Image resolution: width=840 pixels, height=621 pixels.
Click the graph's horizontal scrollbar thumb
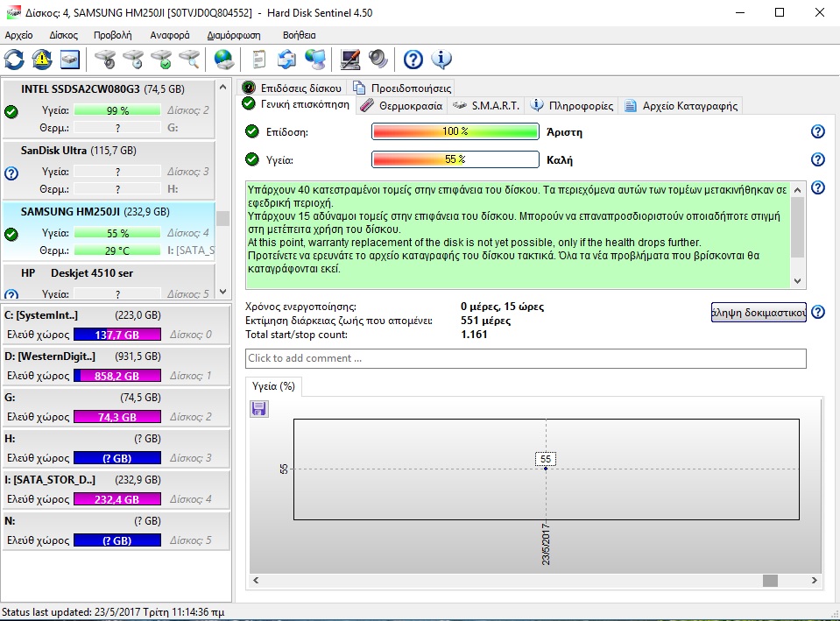tap(770, 581)
